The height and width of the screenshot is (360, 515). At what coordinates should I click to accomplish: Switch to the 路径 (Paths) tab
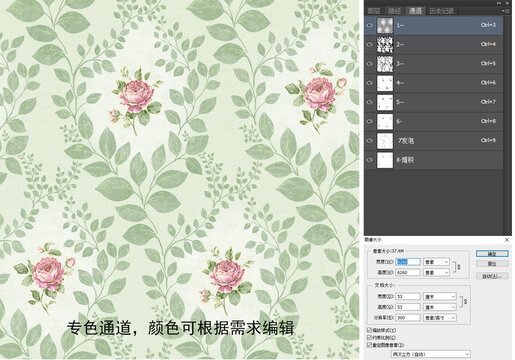click(395, 11)
